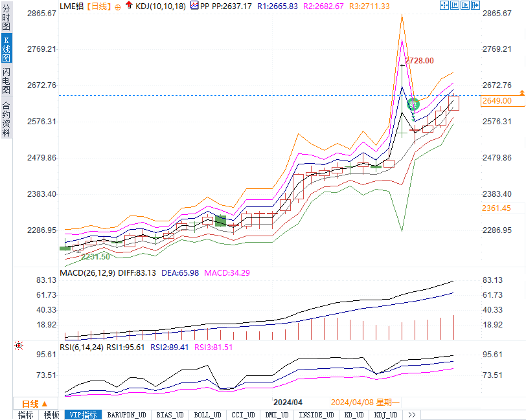Click the current price box 2649.00
This screenshot has width=526, height=420.
pos(502,101)
